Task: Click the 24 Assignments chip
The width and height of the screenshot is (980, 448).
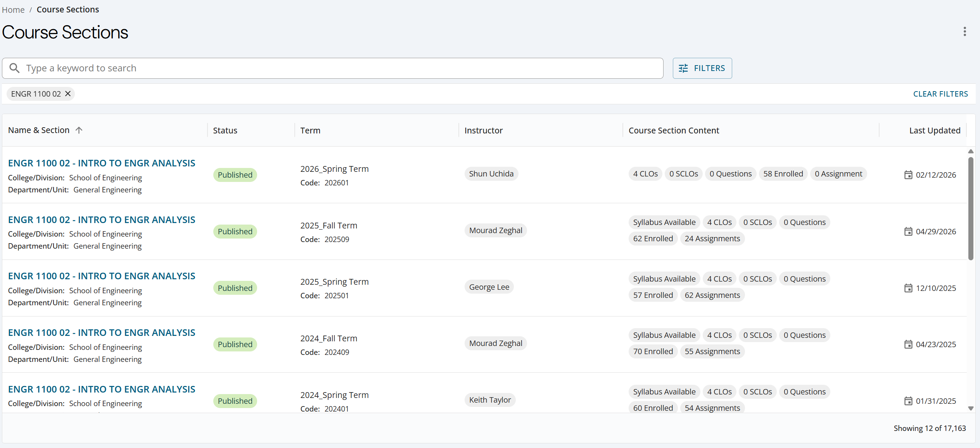Action: (712, 239)
